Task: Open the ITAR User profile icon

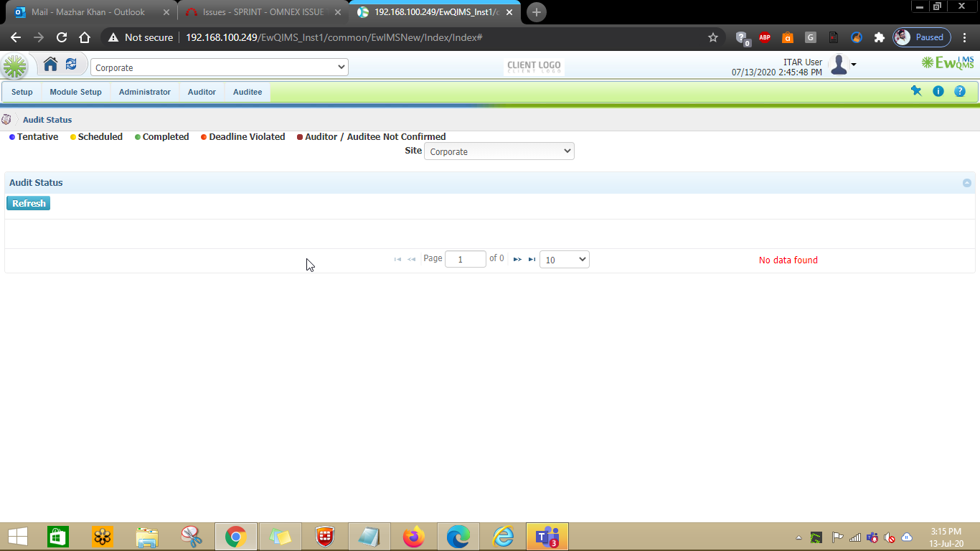Action: (839, 65)
